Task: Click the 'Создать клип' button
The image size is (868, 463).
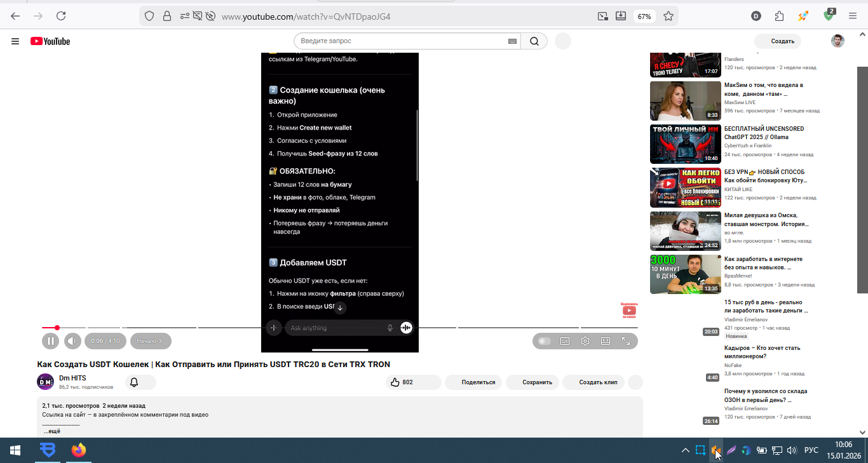Action: pyautogui.click(x=593, y=382)
